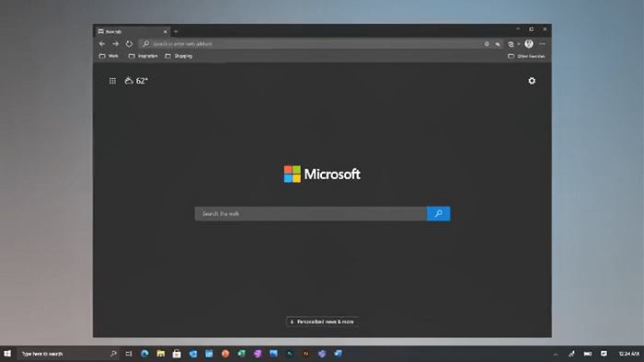
Task: Open the Settings and more ellipsis menu
Action: click(543, 44)
